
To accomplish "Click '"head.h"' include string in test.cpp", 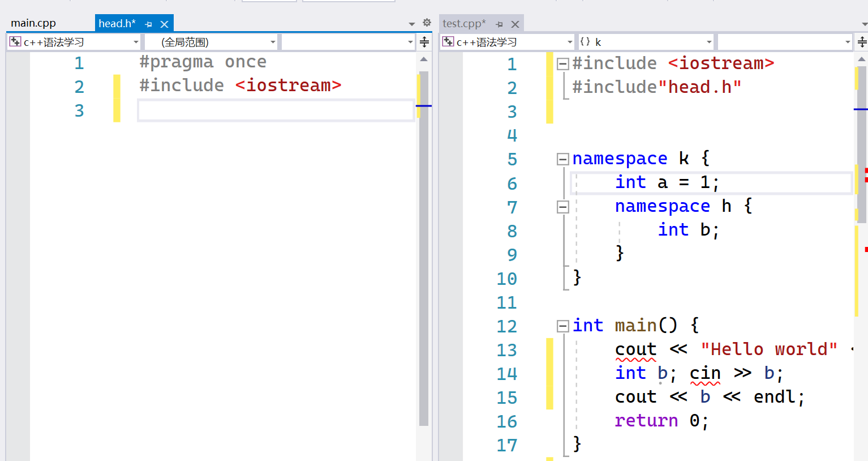I will pos(699,87).
